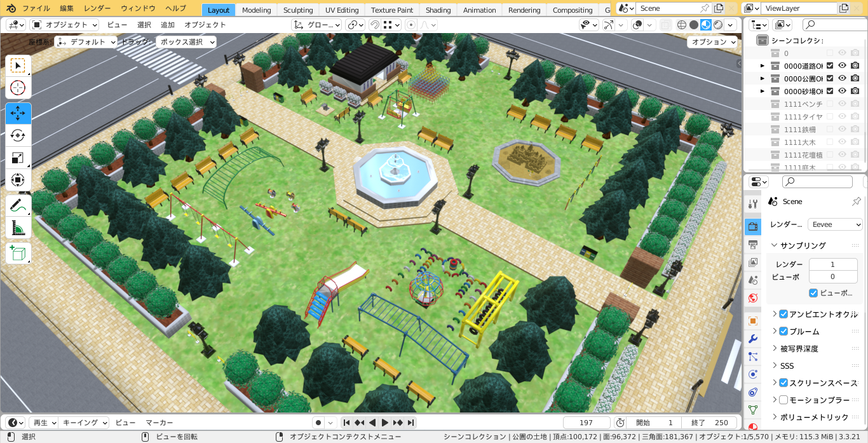
Task: Expand the 被写界深度 panel
Action: (x=775, y=348)
